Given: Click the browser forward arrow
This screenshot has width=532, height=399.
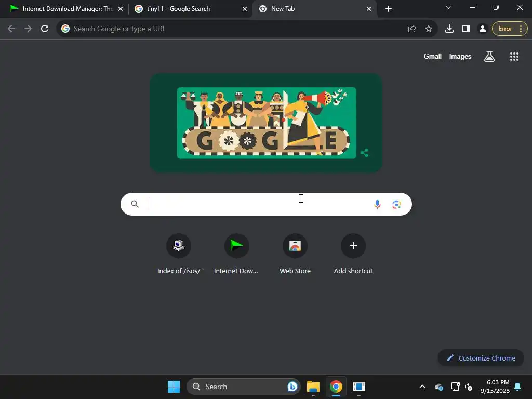Looking at the screenshot, I should tap(28, 29).
